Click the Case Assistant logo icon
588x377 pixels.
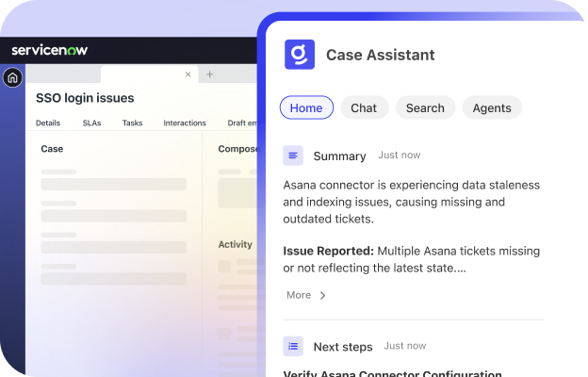click(300, 55)
